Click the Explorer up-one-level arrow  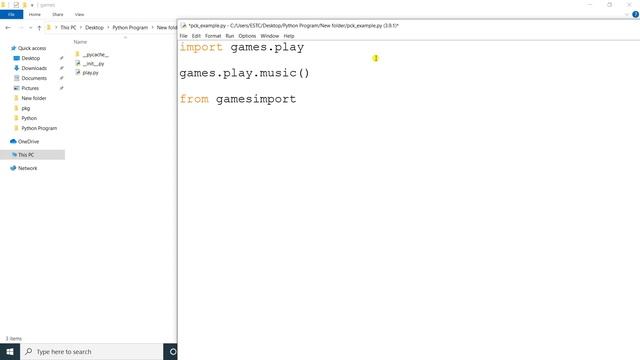(39, 27)
